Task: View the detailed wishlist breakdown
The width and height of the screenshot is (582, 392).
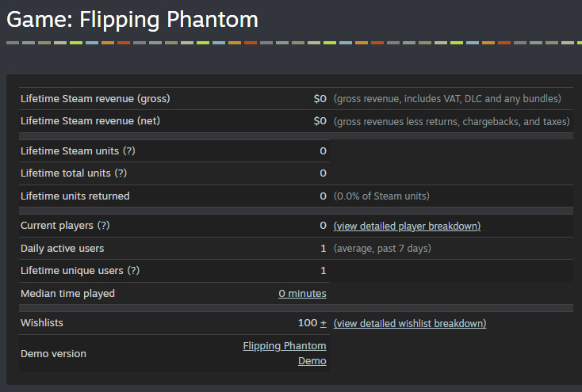Action: (410, 323)
